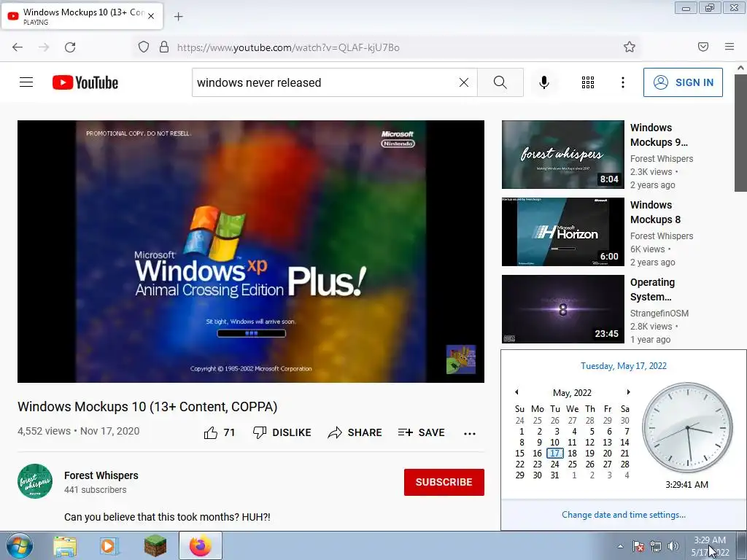Click the padlock site information icon

(x=164, y=47)
